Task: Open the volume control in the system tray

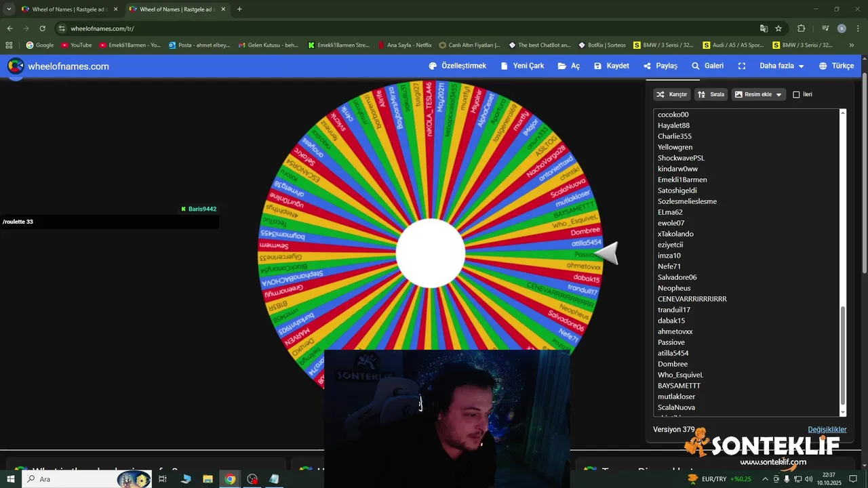Action: (x=808, y=479)
